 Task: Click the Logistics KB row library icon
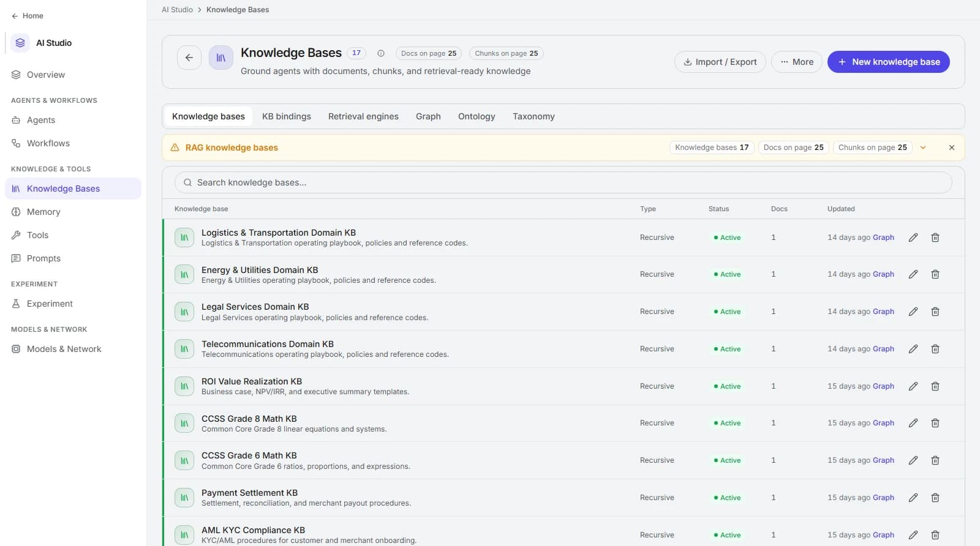tap(184, 237)
